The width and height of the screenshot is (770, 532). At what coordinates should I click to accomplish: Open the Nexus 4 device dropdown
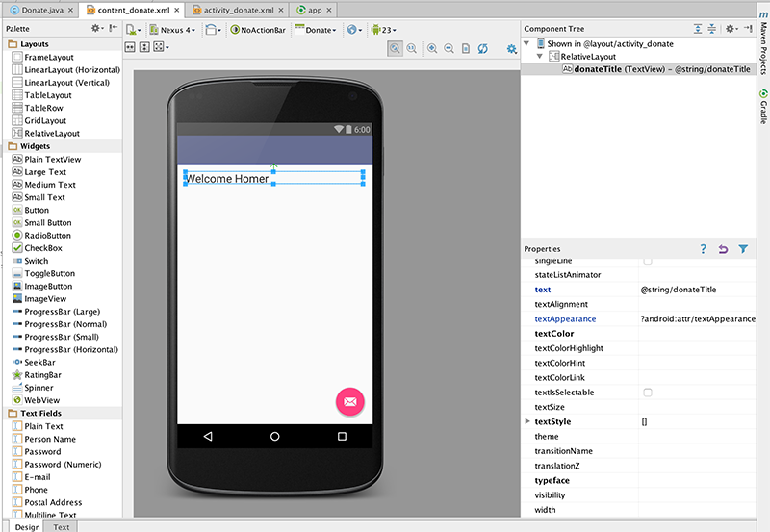point(173,30)
